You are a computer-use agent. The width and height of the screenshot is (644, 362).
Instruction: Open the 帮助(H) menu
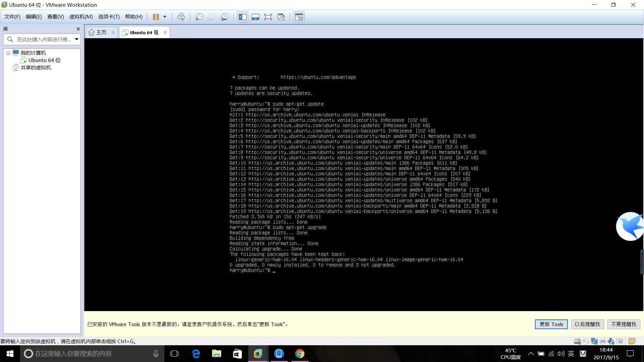133,17
